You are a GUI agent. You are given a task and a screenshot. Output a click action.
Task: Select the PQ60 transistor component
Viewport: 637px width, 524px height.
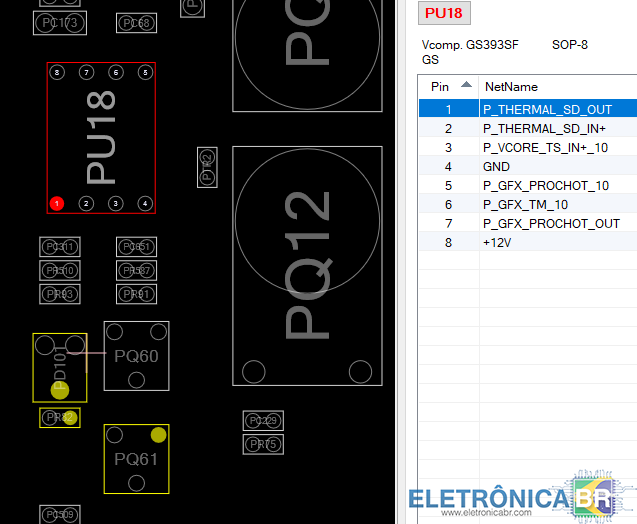pyautogui.click(x=136, y=356)
